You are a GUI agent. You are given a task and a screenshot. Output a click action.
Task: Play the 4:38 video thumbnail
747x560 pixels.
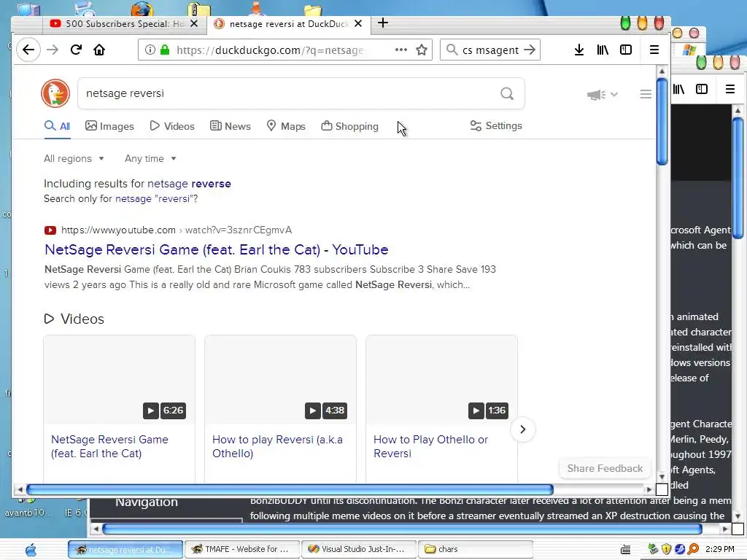click(280, 380)
